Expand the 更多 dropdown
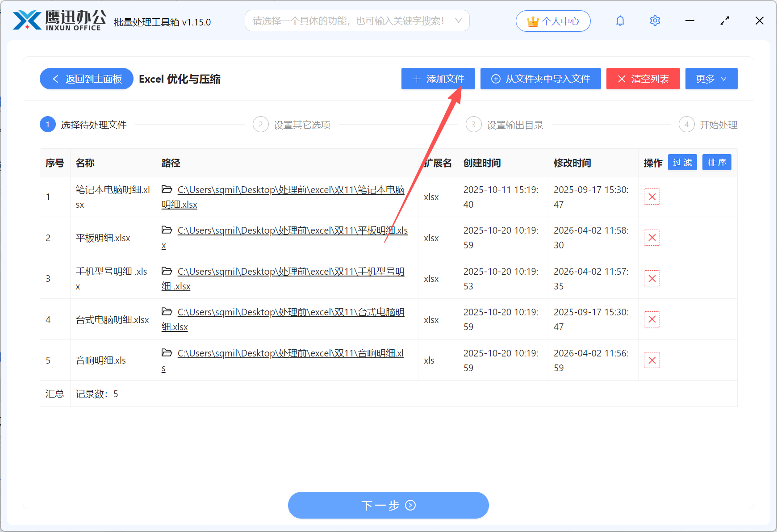The image size is (777, 532). point(711,79)
